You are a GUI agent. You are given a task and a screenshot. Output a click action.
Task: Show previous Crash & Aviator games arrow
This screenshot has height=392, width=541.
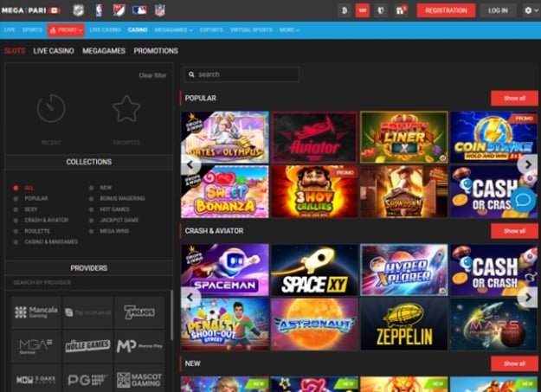tap(190, 297)
